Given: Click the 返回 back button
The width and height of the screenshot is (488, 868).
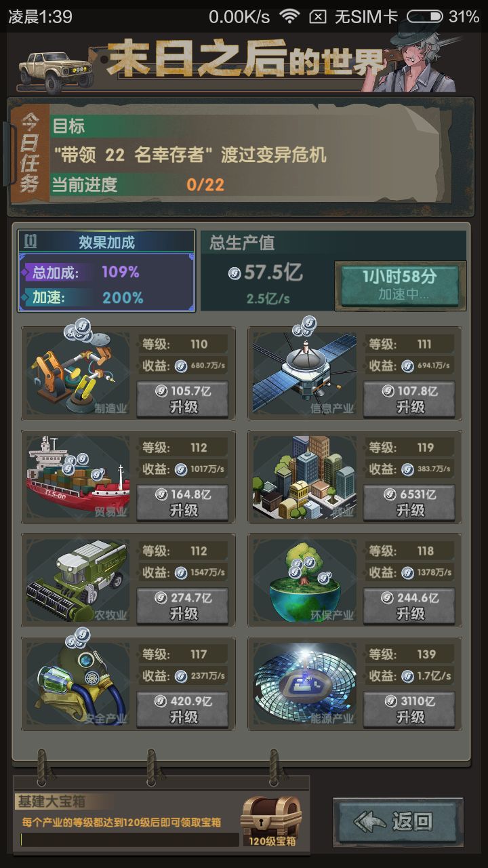Looking at the screenshot, I should [399, 822].
